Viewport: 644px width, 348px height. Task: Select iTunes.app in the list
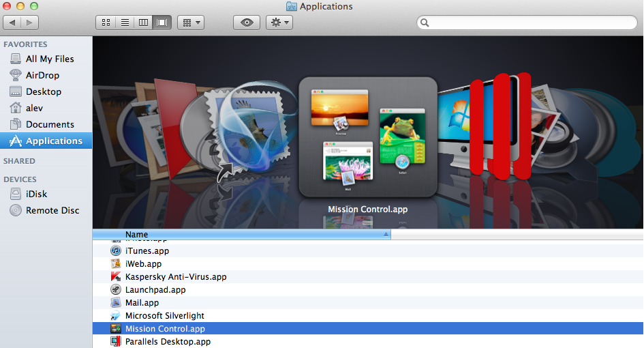[x=367, y=251]
